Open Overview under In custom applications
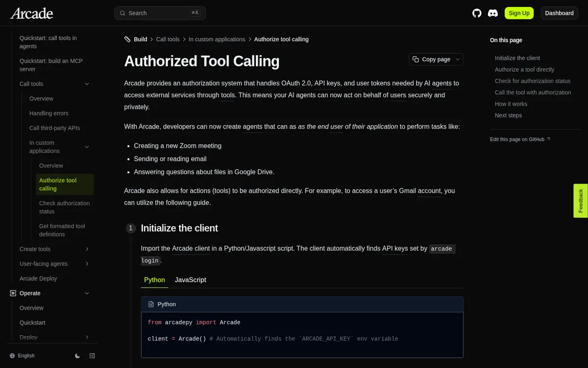The image size is (588, 368). coord(51,165)
